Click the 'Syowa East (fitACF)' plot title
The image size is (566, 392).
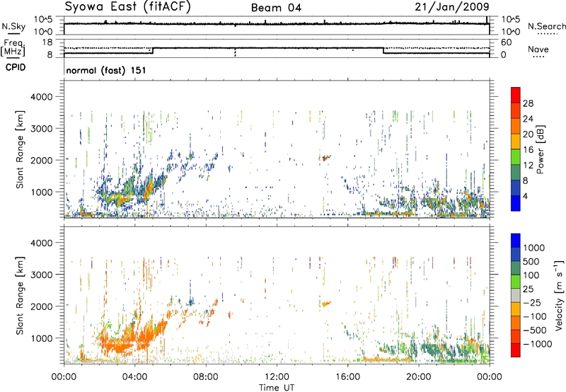(x=128, y=6)
